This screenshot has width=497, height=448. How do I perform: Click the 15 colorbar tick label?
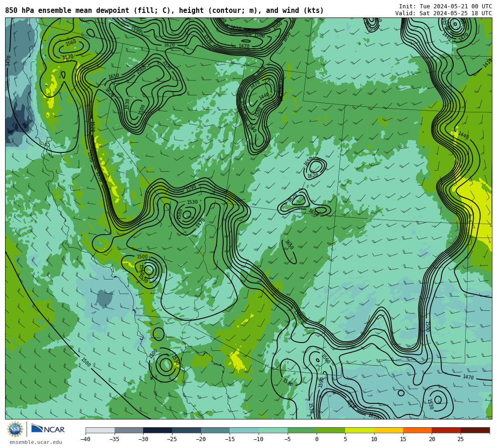[x=403, y=439]
